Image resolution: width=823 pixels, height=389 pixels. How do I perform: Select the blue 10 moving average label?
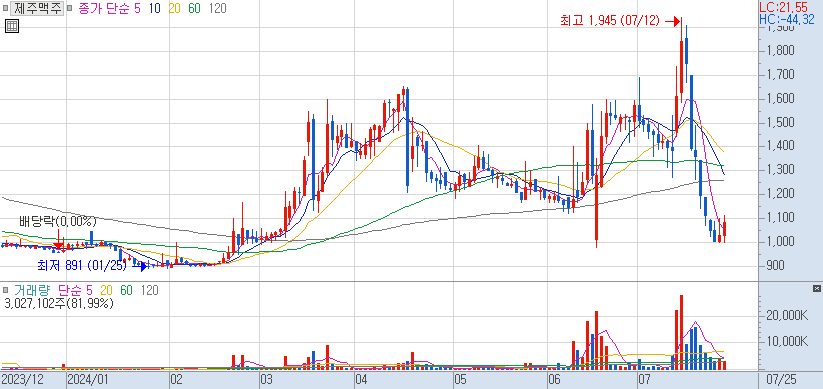[154, 9]
